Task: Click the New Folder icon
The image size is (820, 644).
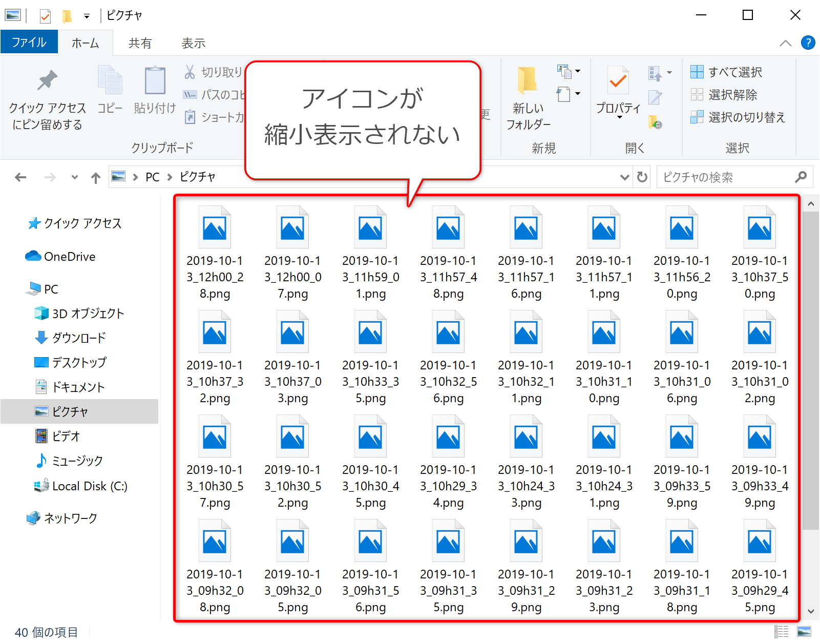Action: (x=528, y=82)
